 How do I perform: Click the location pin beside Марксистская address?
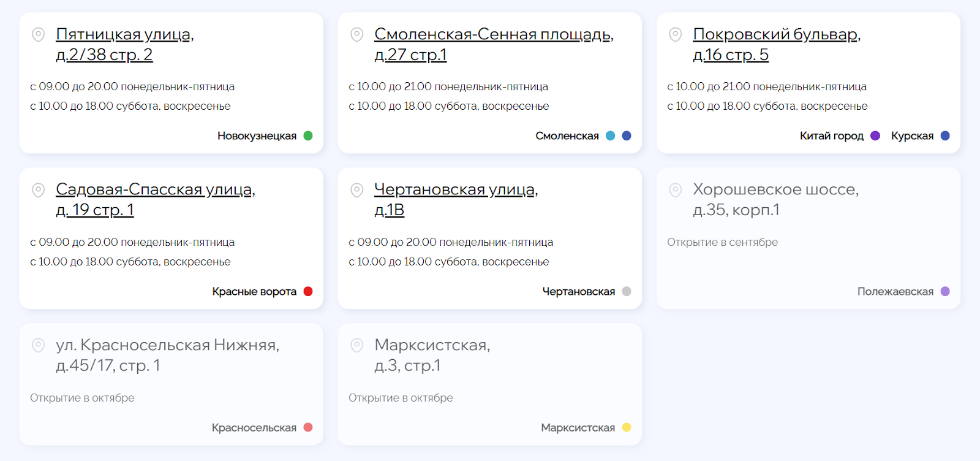356,345
